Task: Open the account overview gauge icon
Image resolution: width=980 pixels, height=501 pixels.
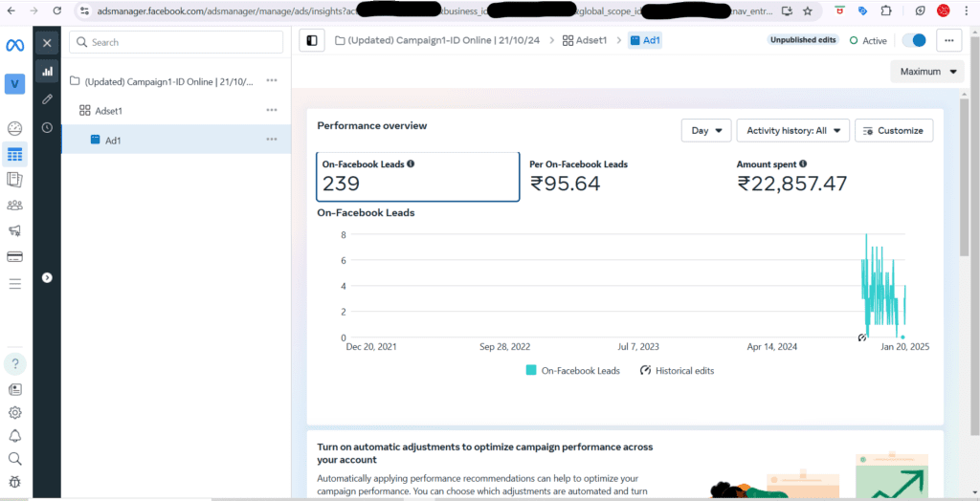Action: click(x=15, y=129)
